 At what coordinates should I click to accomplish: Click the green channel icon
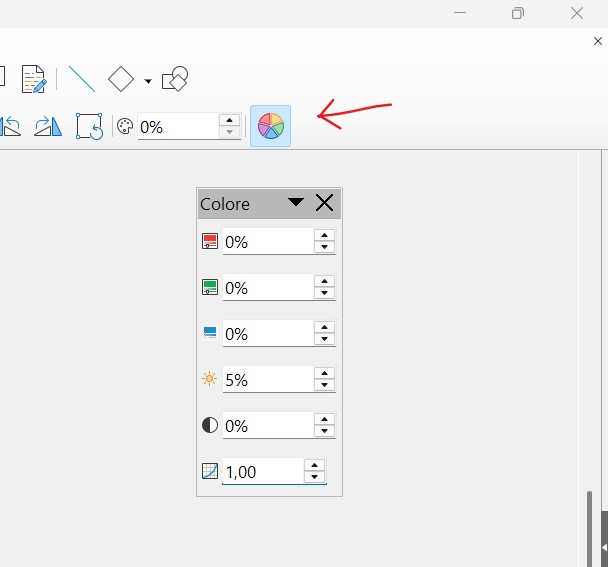coord(210,287)
